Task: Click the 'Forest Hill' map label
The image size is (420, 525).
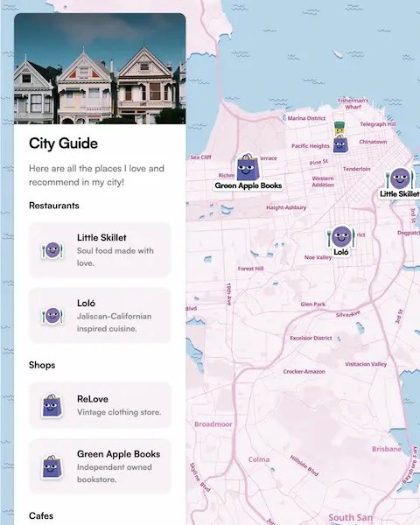Action: pyautogui.click(x=250, y=269)
